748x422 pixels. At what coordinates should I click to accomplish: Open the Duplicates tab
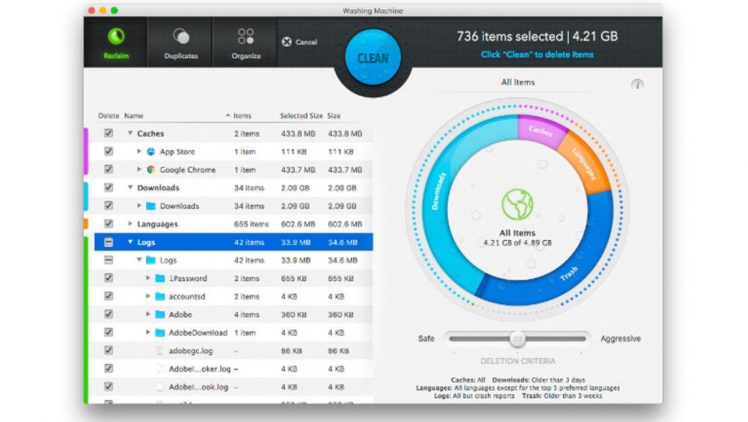(x=180, y=37)
